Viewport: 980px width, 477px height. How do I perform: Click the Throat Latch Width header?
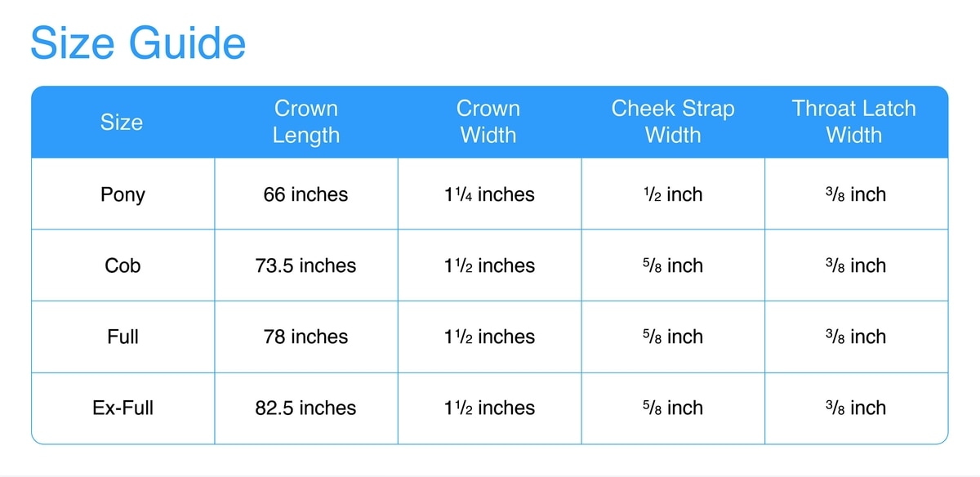[854, 123]
